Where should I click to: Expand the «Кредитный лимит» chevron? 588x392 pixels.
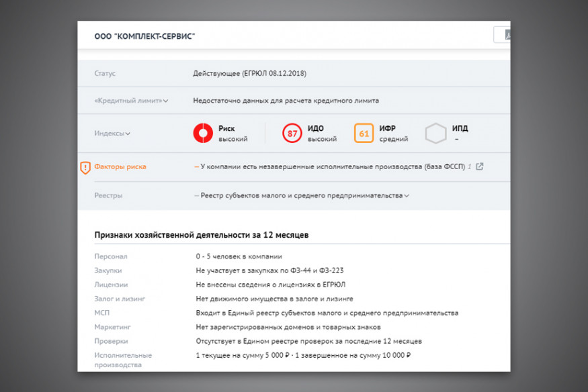point(166,101)
